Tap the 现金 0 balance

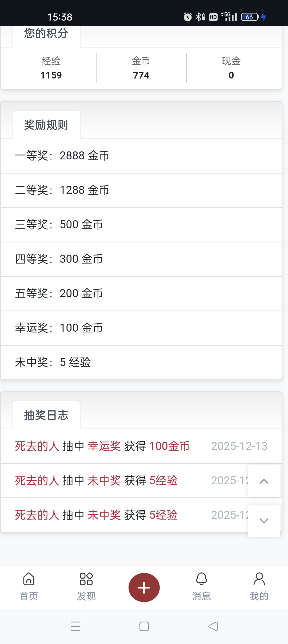click(231, 68)
